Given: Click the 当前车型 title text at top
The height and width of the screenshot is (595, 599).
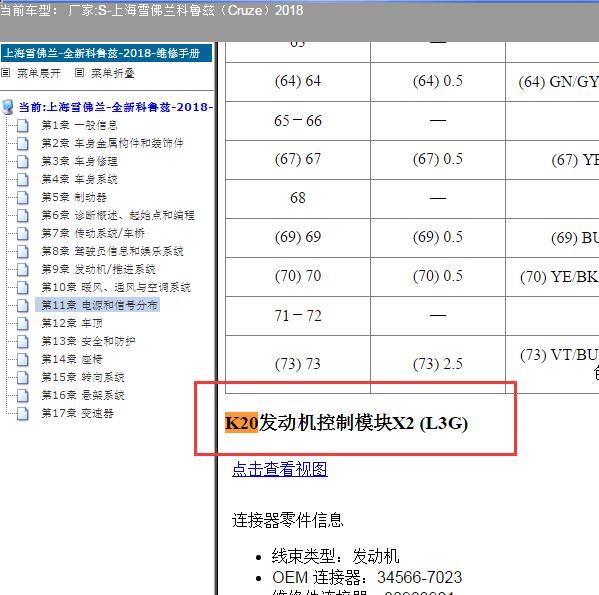Looking at the screenshot, I should 151,10.
